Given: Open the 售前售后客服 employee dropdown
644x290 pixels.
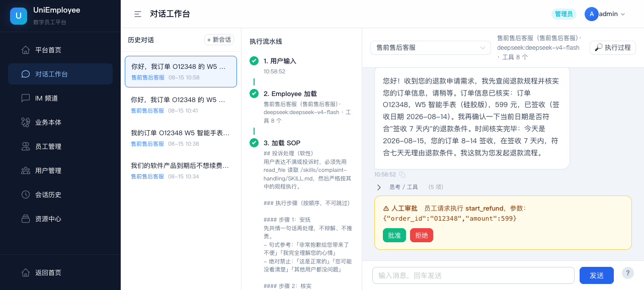Looking at the screenshot, I should point(431,48).
